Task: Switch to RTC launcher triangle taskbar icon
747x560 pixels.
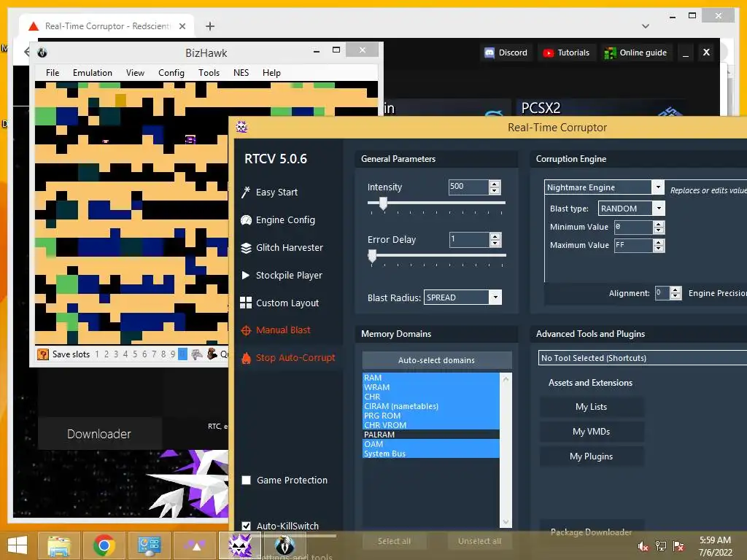Action: click(194, 545)
